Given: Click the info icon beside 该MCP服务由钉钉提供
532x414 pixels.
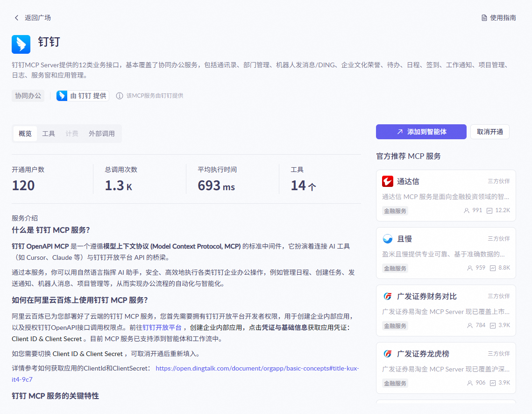Looking at the screenshot, I should coord(120,96).
